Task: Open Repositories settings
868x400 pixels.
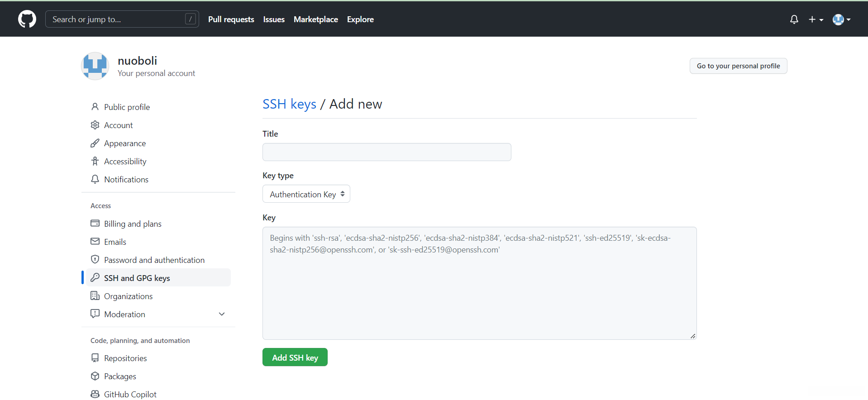Action: (125, 358)
